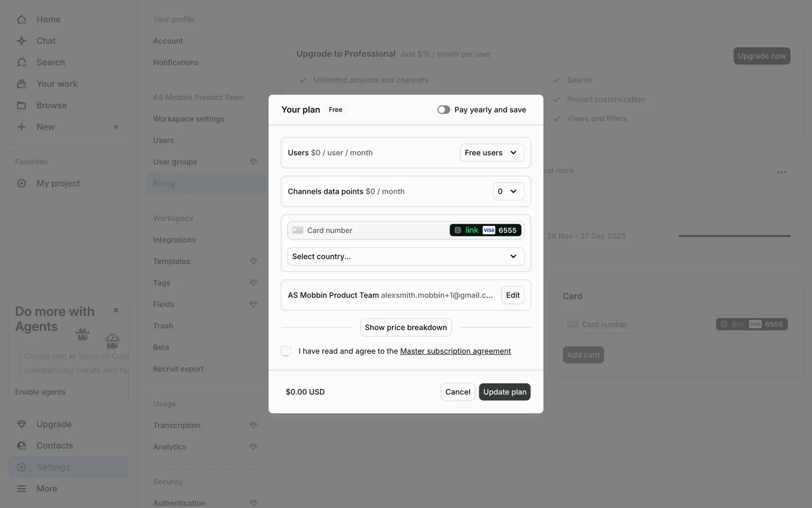Open the Free users dropdown
The image size is (812, 508).
click(x=492, y=153)
